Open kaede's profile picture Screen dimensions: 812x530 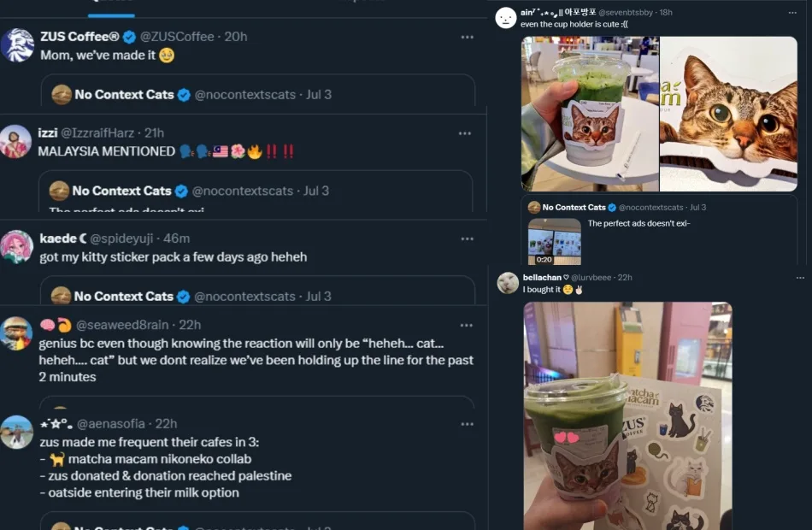[17, 246]
